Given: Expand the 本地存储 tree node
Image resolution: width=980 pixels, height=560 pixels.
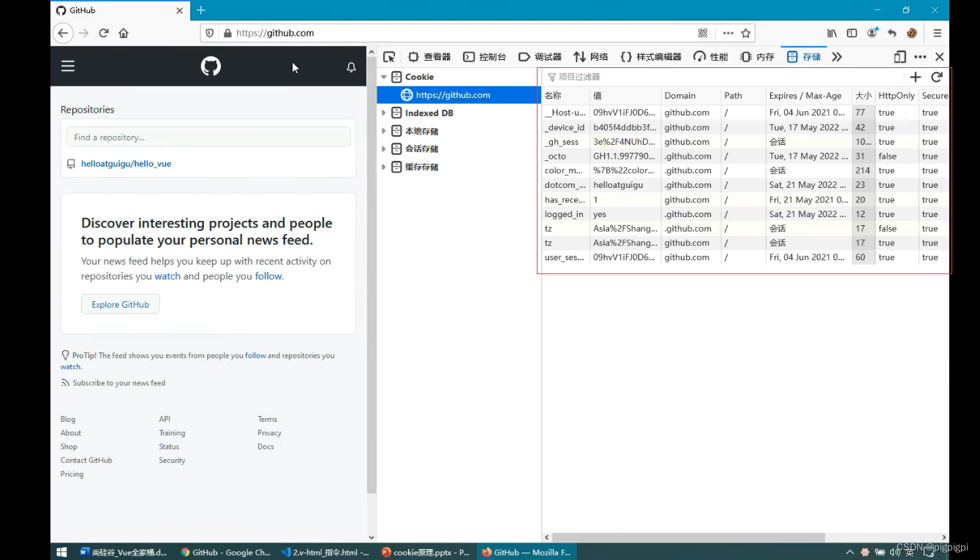Looking at the screenshot, I should point(383,131).
